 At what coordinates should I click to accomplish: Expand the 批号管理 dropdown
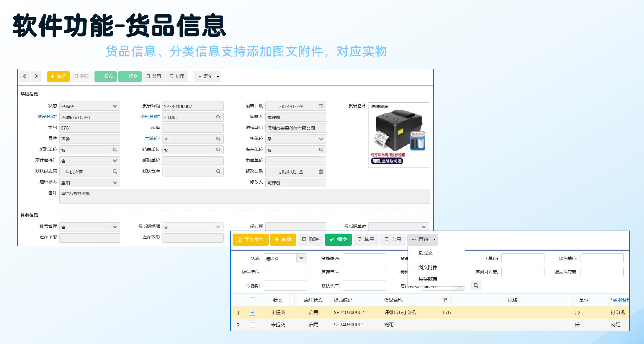click(115, 227)
